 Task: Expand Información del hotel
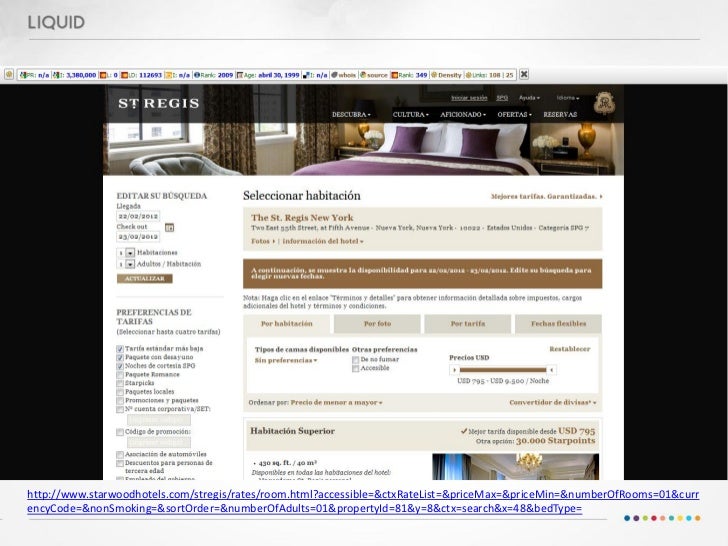point(323,241)
